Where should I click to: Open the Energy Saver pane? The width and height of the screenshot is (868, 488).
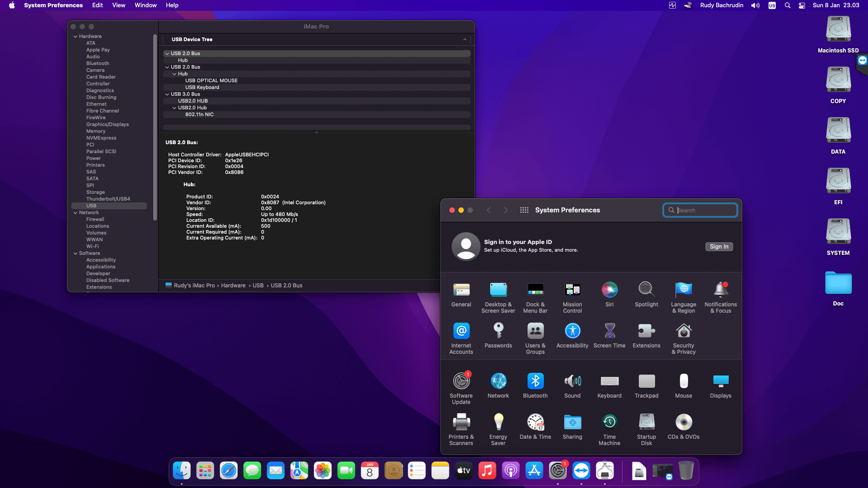click(498, 422)
